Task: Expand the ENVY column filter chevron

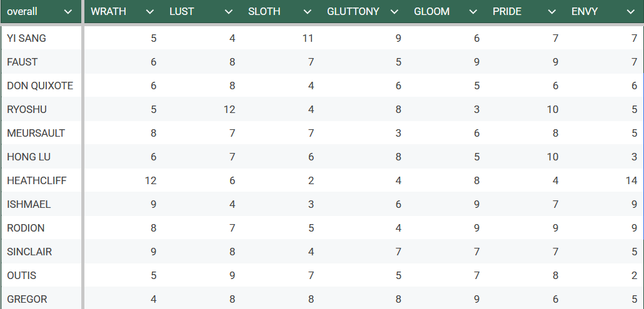Action: pos(631,12)
